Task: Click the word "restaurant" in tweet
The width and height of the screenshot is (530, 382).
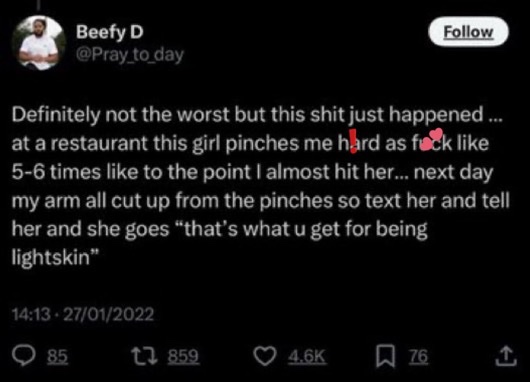Action: tap(99, 144)
